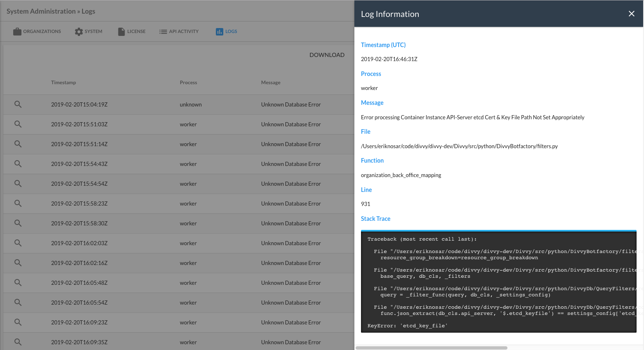Screen dimensions: 644x350
Task: Open log details for 2019-02-20T16:09:35Z row
Action: tap(18, 342)
